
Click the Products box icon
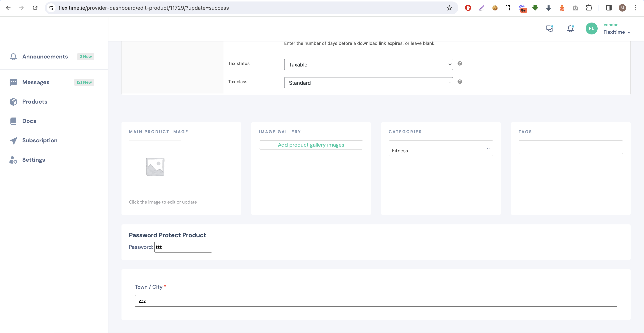click(x=13, y=102)
